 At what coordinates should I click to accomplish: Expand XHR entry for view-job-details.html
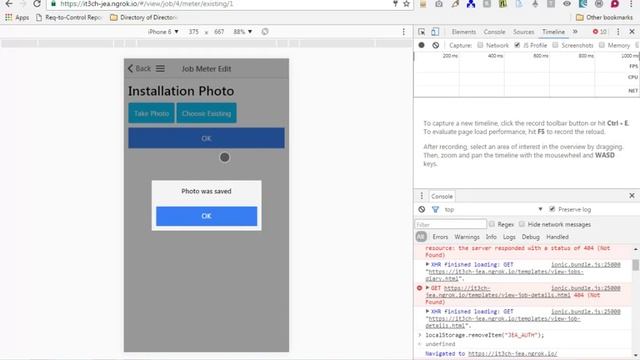point(427,311)
